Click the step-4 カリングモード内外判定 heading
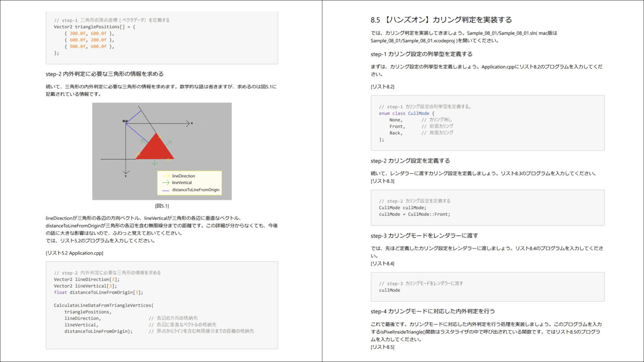The height and width of the screenshot is (362, 644). [x=433, y=311]
